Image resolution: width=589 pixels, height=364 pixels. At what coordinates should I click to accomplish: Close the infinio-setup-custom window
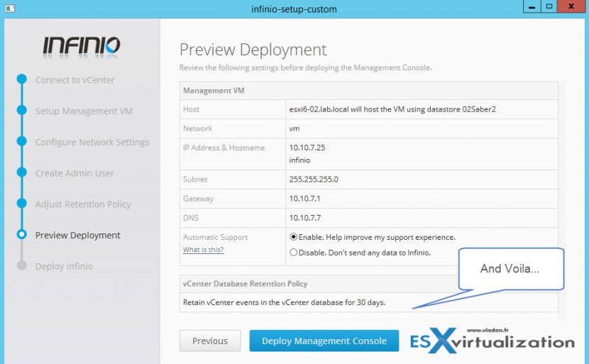571,7
